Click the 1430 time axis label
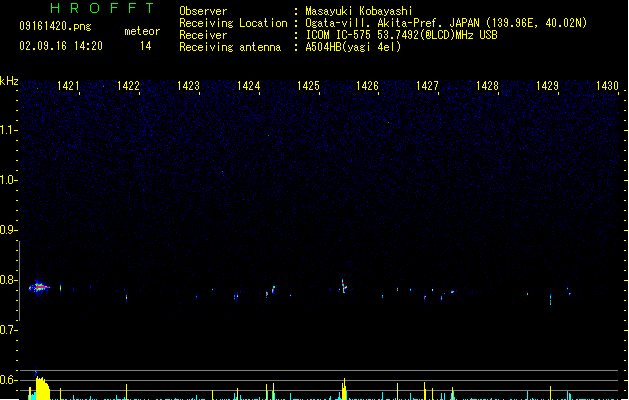This screenshot has height=400, width=629. pyautogui.click(x=607, y=86)
